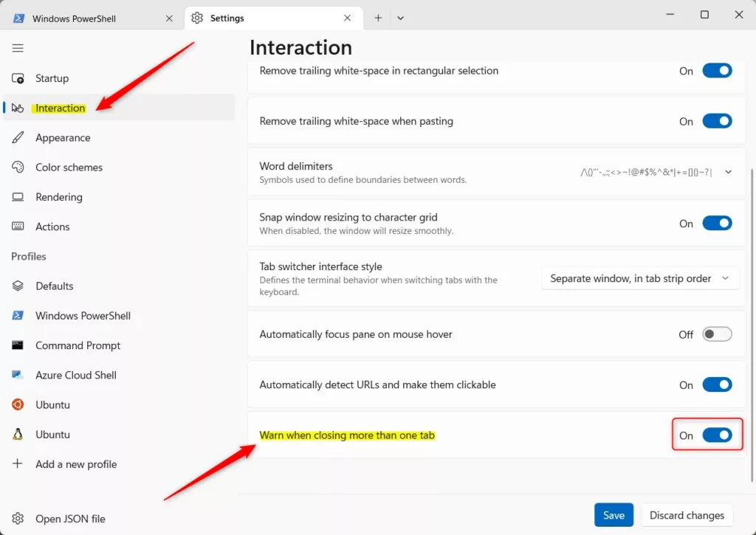Click the Open JSON file gear icon
Viewport: 756px width, 535px height.
(x=18, y=519)
